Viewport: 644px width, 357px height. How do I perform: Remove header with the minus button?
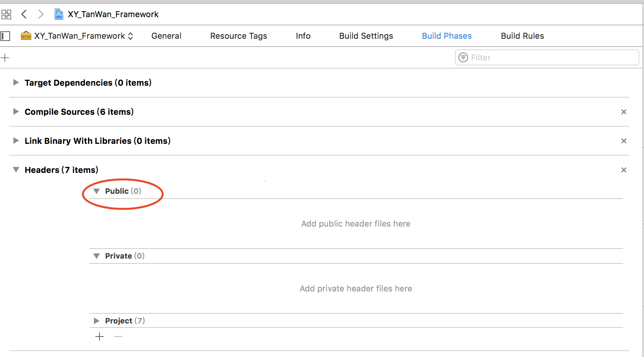coord(118,337)
